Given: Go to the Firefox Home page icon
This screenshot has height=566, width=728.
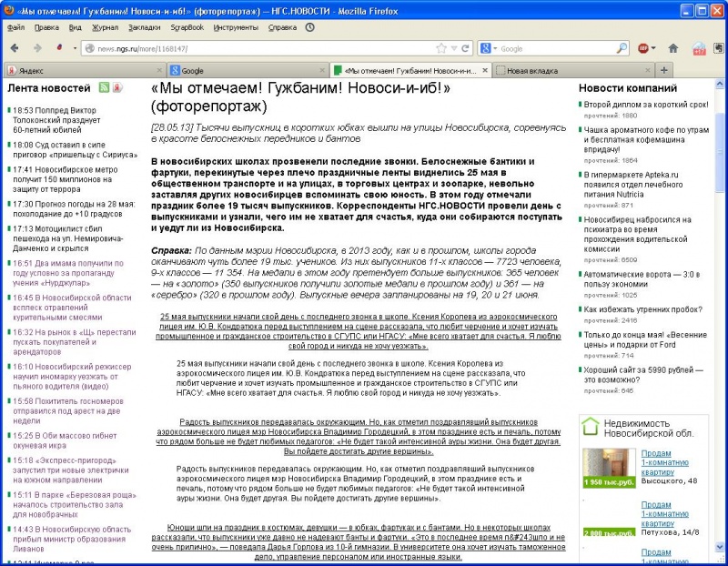Looking at the screenshot, I should click(x=673, y=48).
